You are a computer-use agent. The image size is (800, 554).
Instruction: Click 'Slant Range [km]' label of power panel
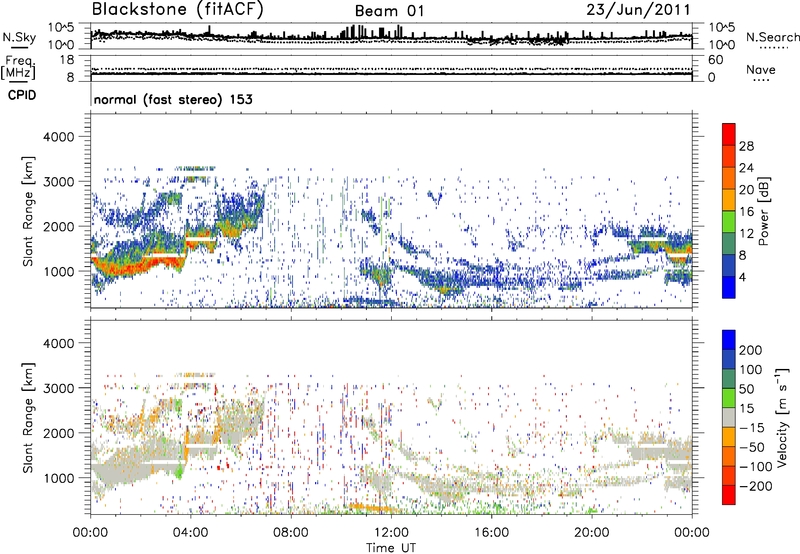pos(28,211)
